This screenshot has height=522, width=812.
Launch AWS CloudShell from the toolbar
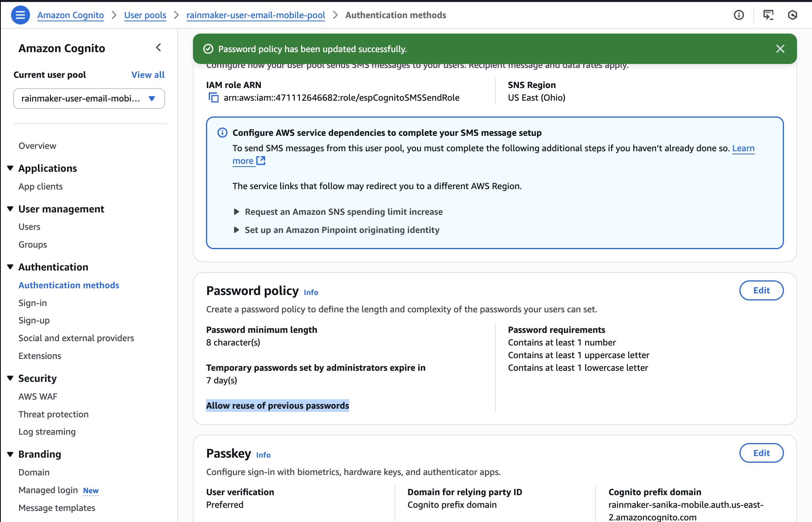click(768, 15)
